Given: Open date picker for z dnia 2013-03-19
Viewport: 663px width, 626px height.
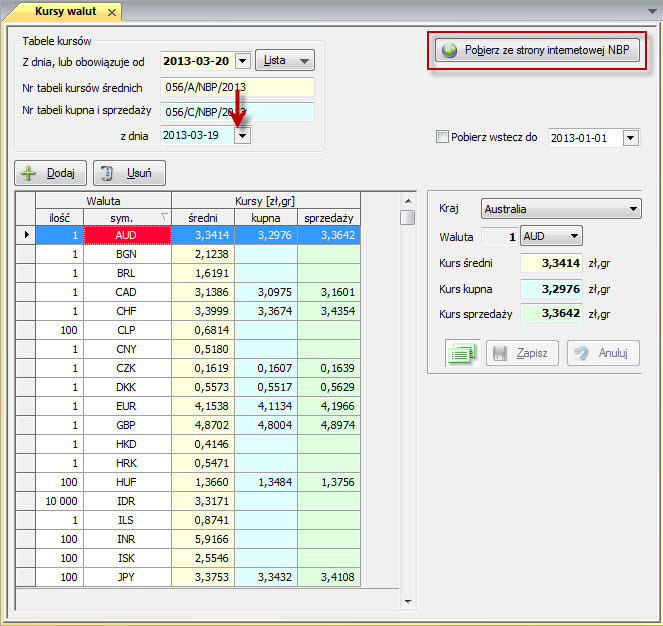Looking at the screenshot, I should [243, 136].
